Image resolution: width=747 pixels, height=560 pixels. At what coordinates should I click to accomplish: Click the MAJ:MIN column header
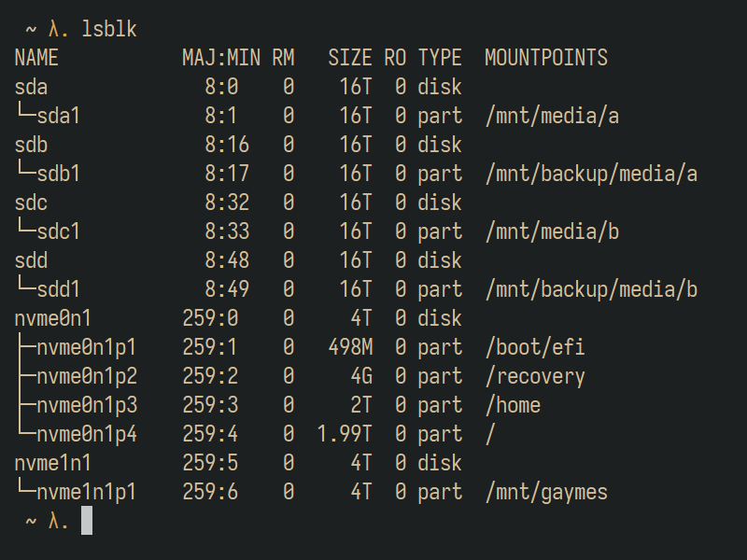[x=221, y=58]
